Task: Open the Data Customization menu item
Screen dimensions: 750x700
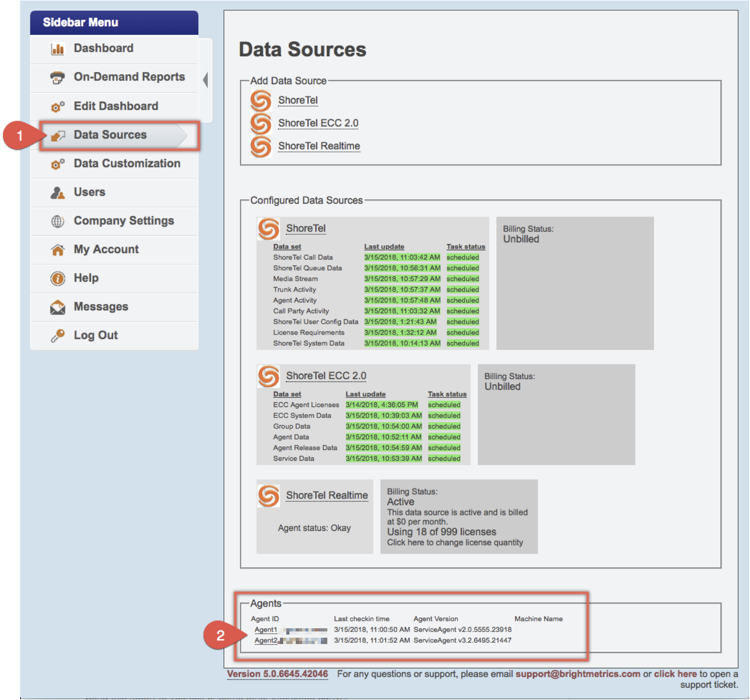Action: coord(127,164)
